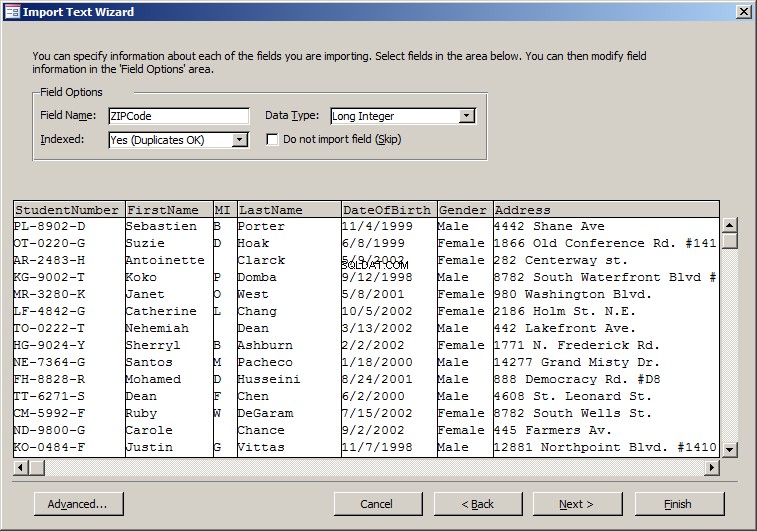Click address 14277 Grand Misty Dr.
This screenshot has height=531, width=757.
577,362
